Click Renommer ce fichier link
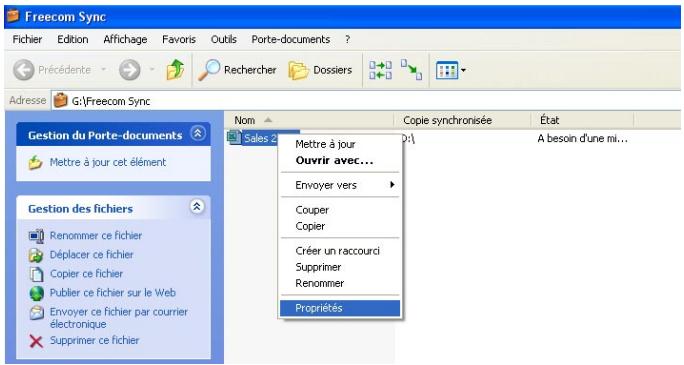The width and height of the screenshot is (684, 365). tap(96, 235)
